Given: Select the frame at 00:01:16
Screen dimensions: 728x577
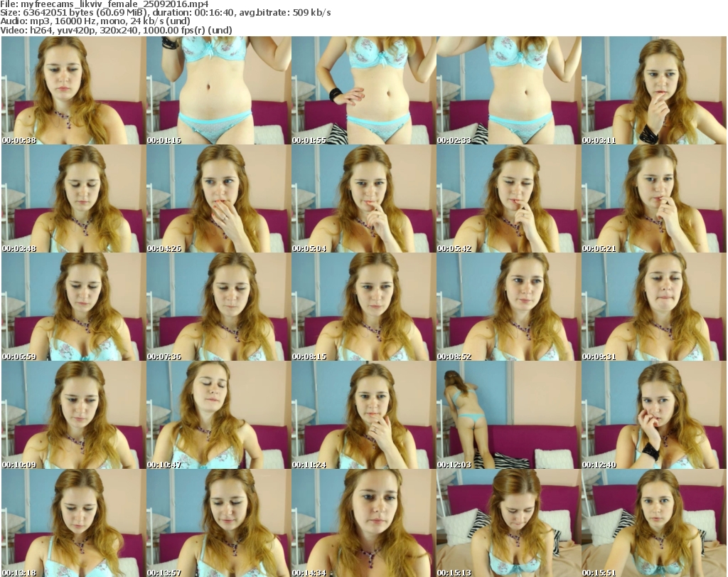Looking at the screenshot, I should (x=218, y=90).
